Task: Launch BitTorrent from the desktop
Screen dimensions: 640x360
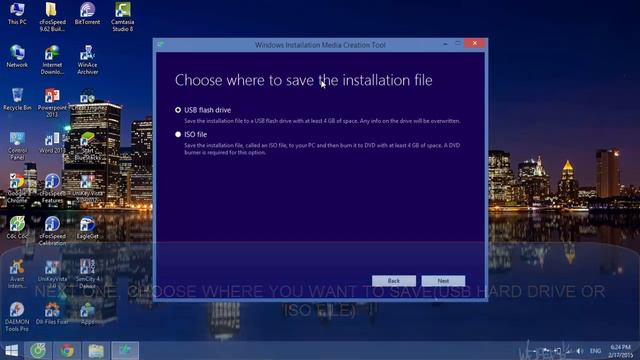Action: pyautogui.click(x=87, y=13)
